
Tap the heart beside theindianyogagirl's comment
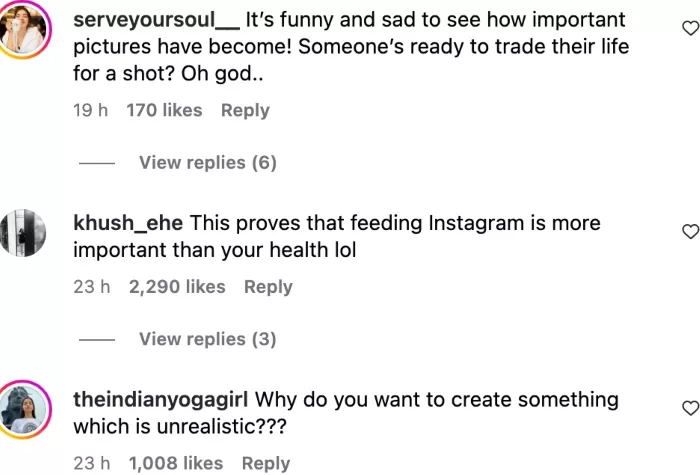(x=689, y=408)
